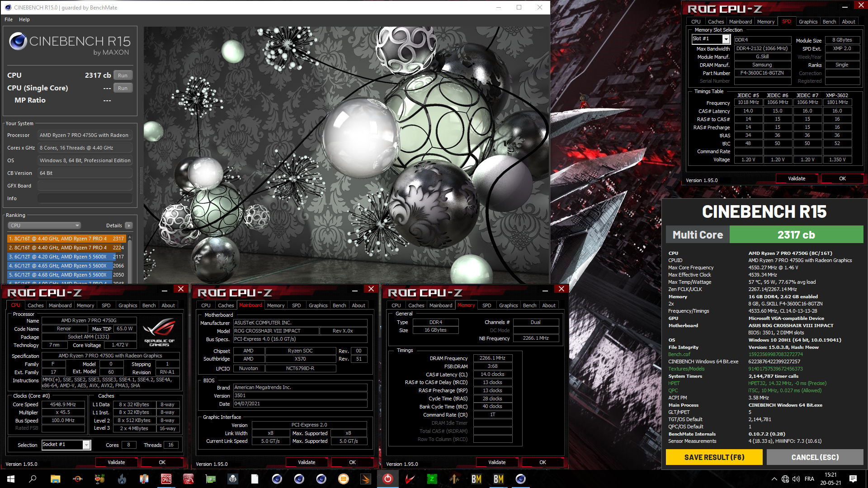Open the notification center icon

pyautogui.click(x=853, y=479)
